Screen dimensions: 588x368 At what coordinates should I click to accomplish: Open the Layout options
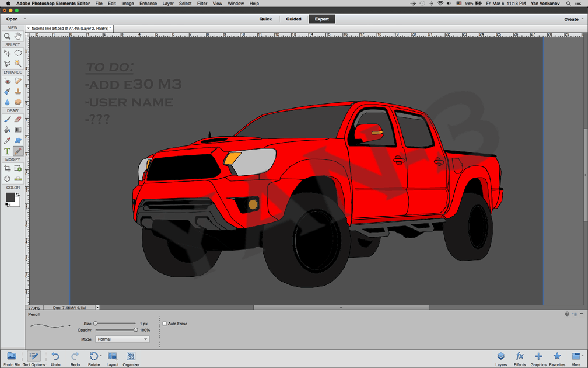112,359
